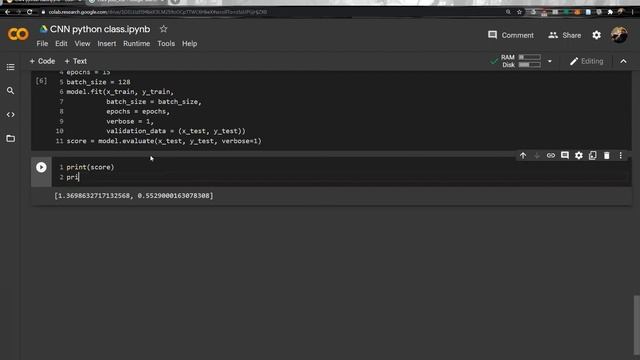Open the Comment panel
The width and height of the screenshot is (640, 360).
click(511, 35)
